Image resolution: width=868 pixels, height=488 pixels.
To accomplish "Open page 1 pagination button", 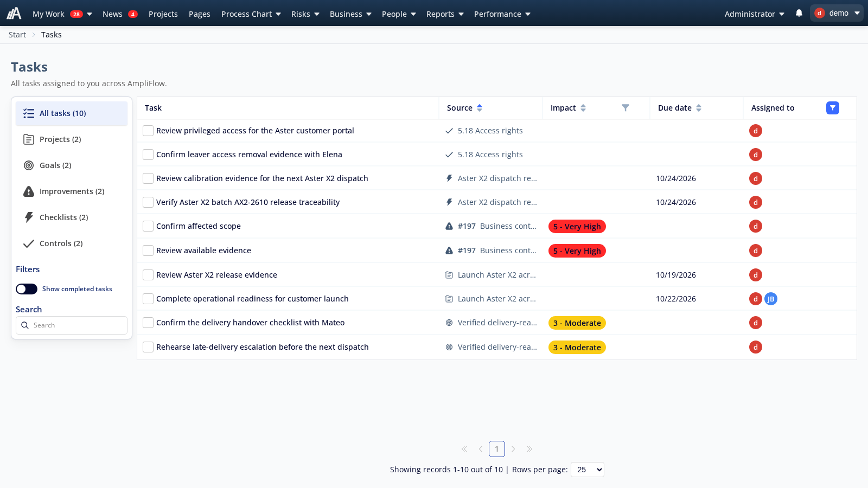I will (x=497, y=449).
